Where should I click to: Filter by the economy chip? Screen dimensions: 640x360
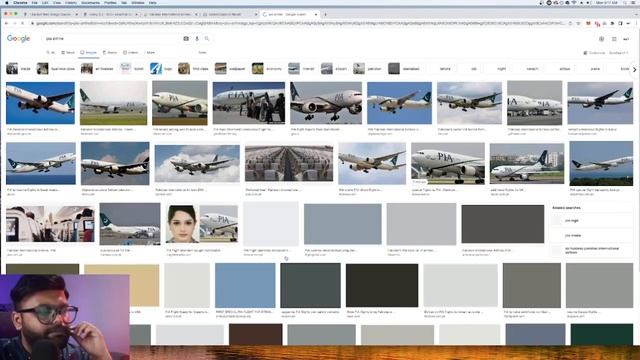tap(267, 69)
